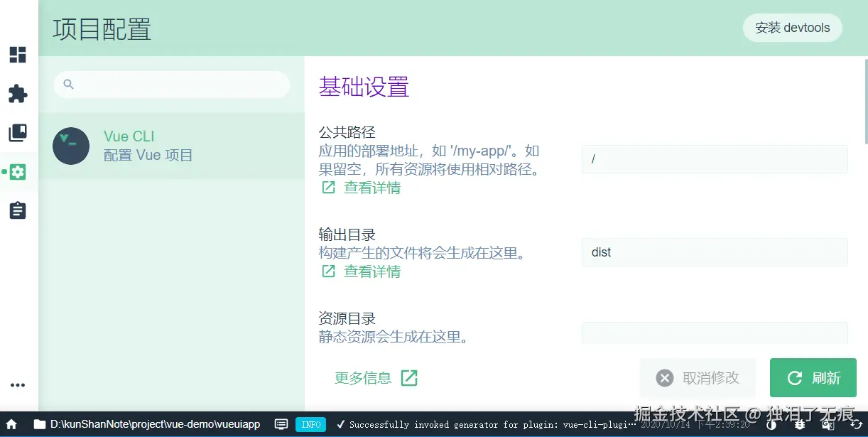Toggle dark mode icon in status bar
Viewport: 868px width, 437px height.
point(772,424)
